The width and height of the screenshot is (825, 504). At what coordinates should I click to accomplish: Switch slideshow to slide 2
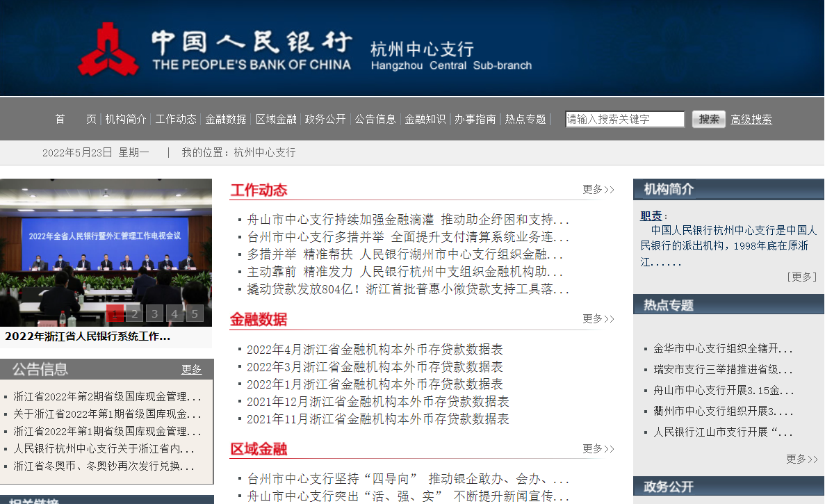tap(135, 314)
